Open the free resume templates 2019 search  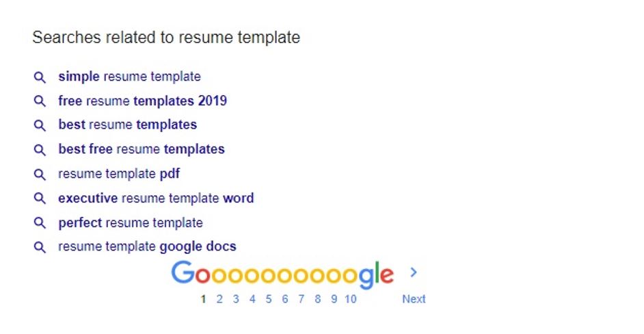(x=142, y=101)
